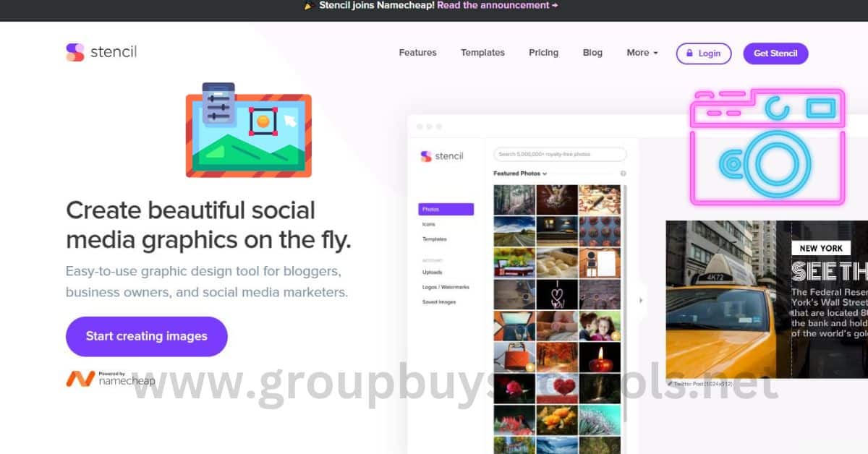This screenshot has width=868, height=454.
Task: Open Logos / Watermarks in the sidebar
Action: click(x=446, y=287)
